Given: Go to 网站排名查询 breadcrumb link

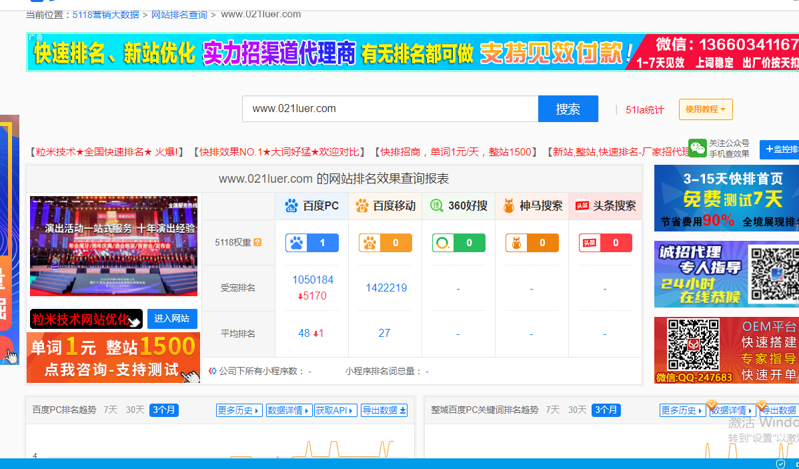Looking at the screenshot, I should (179, 14).
